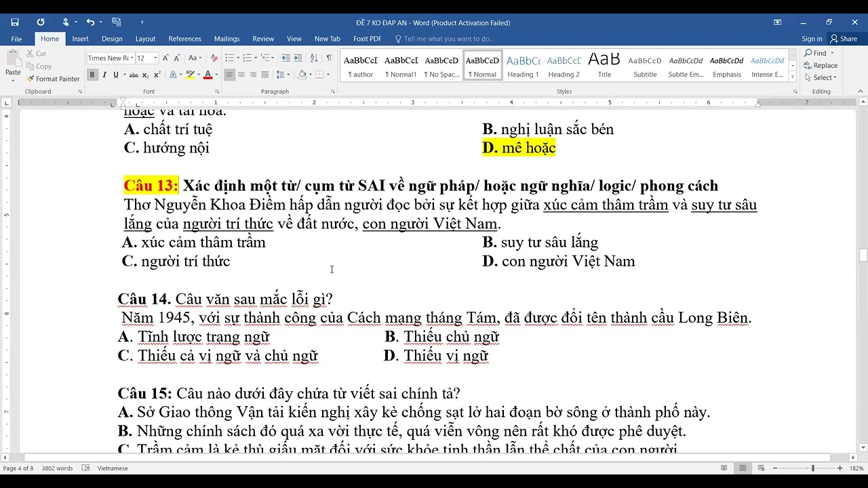The width and height of the screenshot is (868, 488).
Task: Toggle Bold formatting
Action: [92, 75]
